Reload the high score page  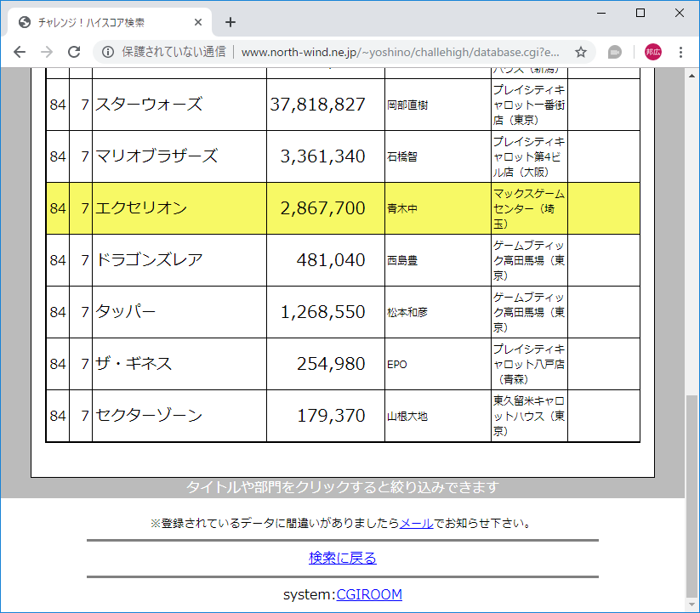coord(75,52)
